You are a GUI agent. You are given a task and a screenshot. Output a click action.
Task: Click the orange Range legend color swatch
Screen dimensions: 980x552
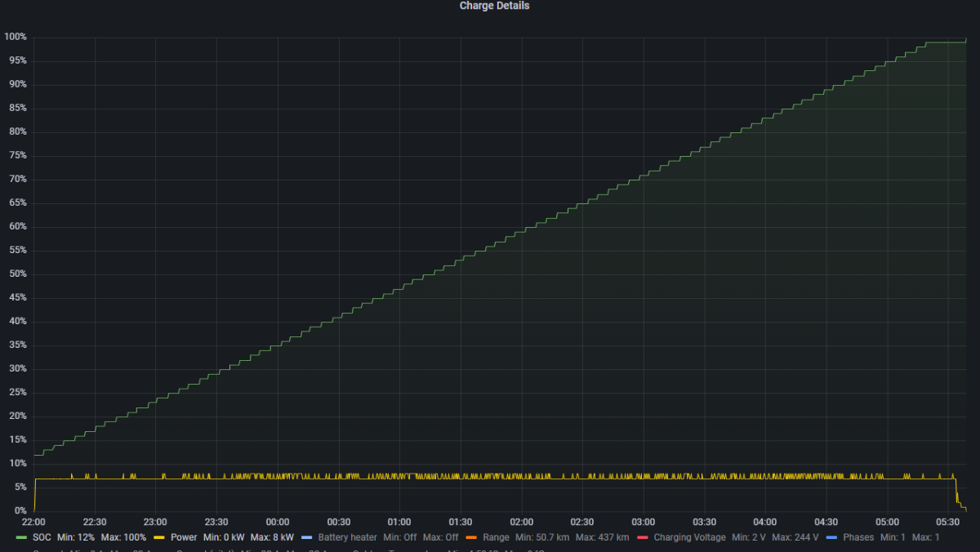471,537
